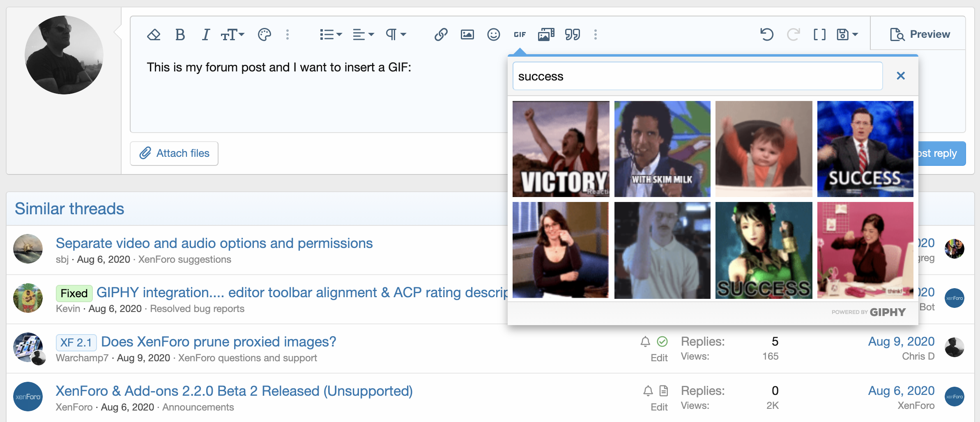Select the woman in brown sweater GIF

coord(561,250)
